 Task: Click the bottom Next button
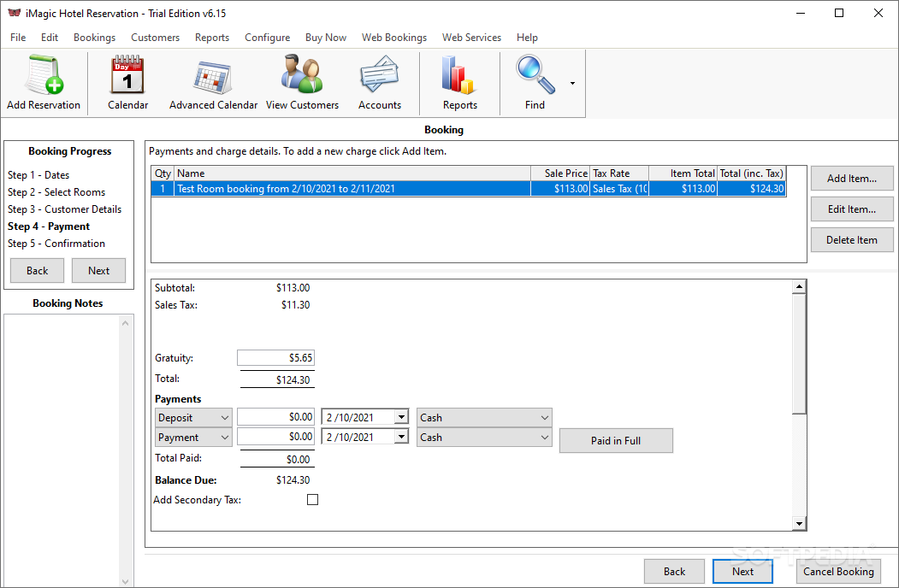[742, 572]
